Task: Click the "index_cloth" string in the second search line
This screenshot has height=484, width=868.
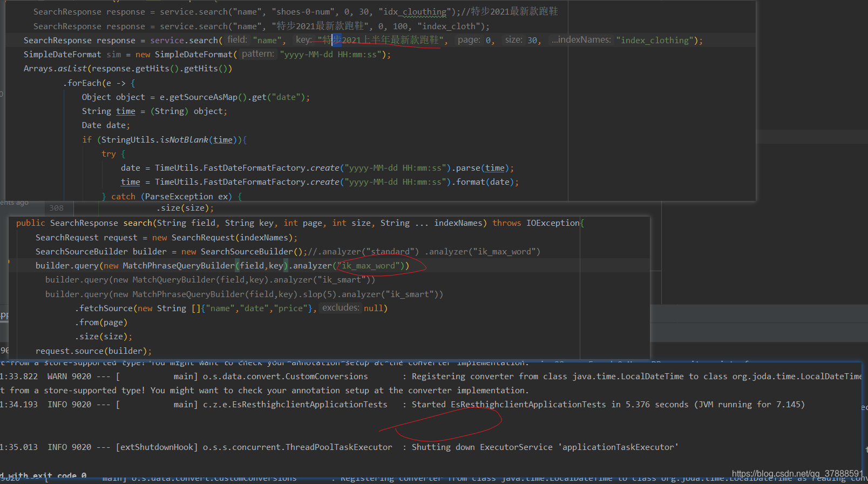Action: point(449,26)
